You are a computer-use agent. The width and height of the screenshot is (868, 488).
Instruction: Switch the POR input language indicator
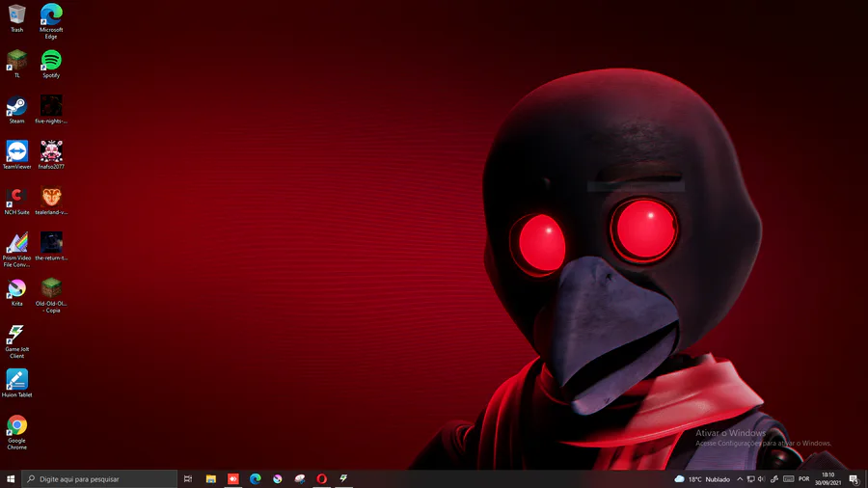[x=803, y=479]
